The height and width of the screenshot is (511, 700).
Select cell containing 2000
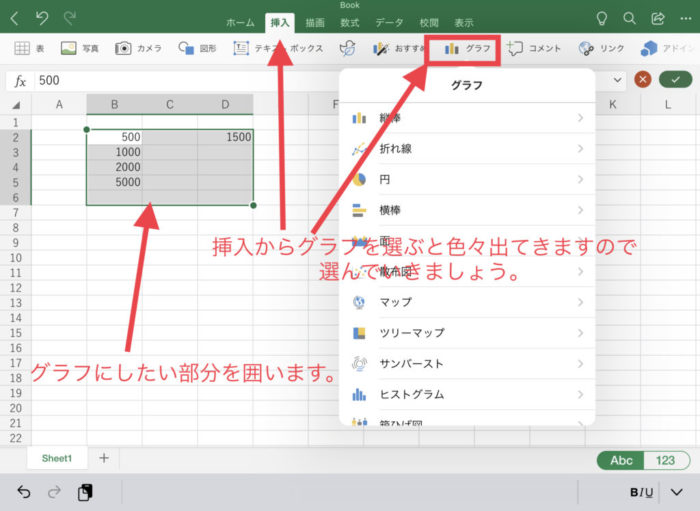click(x=114, y=167)
